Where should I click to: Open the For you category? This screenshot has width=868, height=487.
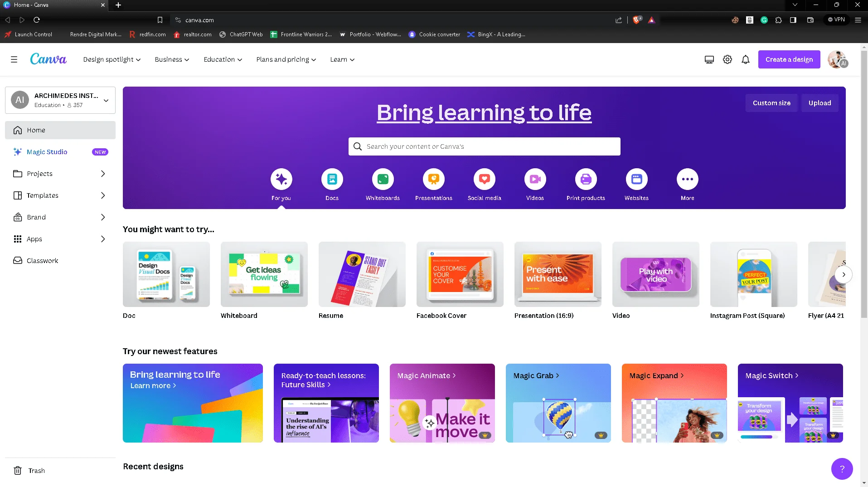tap(281, 179)
